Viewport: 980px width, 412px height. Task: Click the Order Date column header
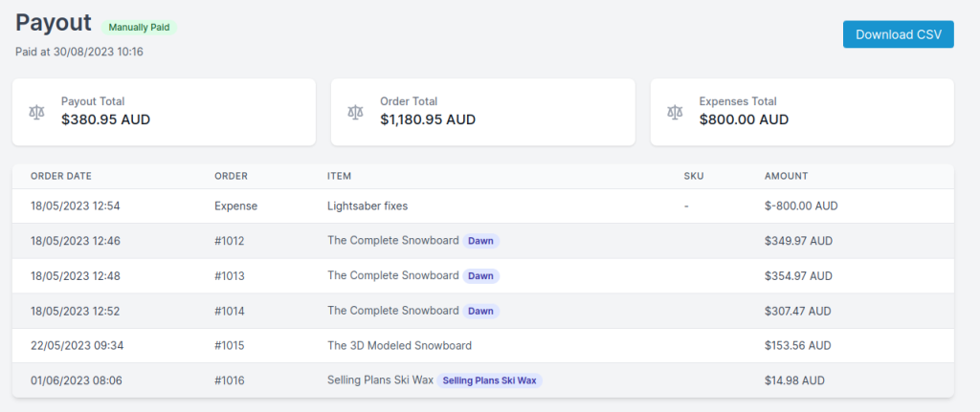61,176
